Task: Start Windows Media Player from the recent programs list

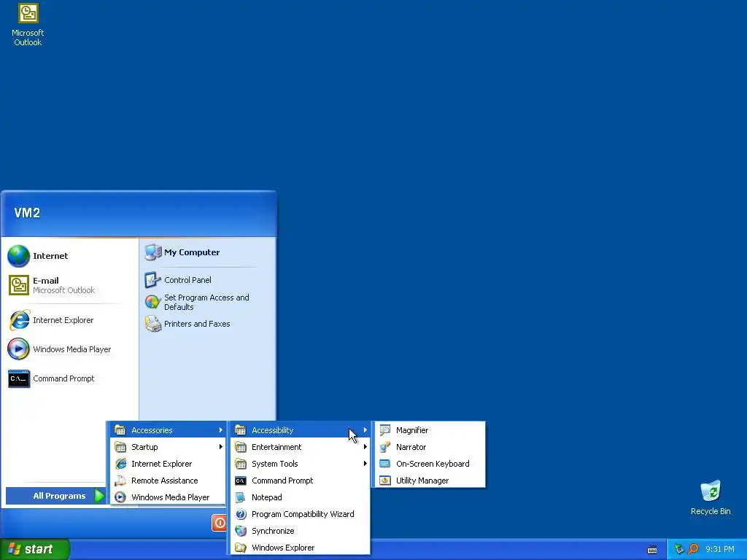Action: click(x=69, y=349)
